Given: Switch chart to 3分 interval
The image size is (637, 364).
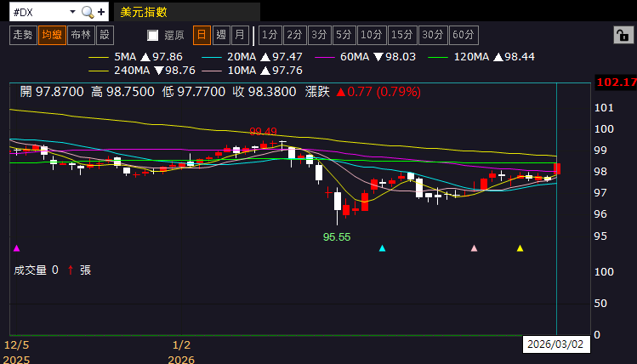Looking at the screenshot, I should (319, 36).
